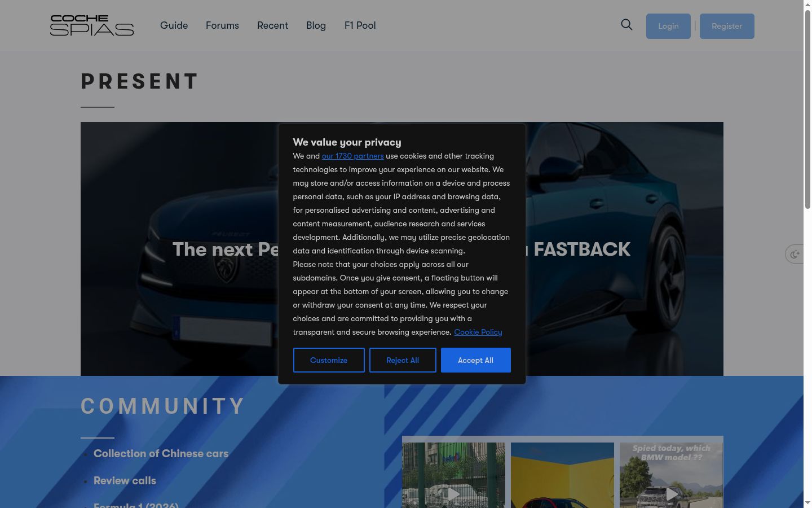
Task: Open the Recent menu item
Action: coord(272,25)
